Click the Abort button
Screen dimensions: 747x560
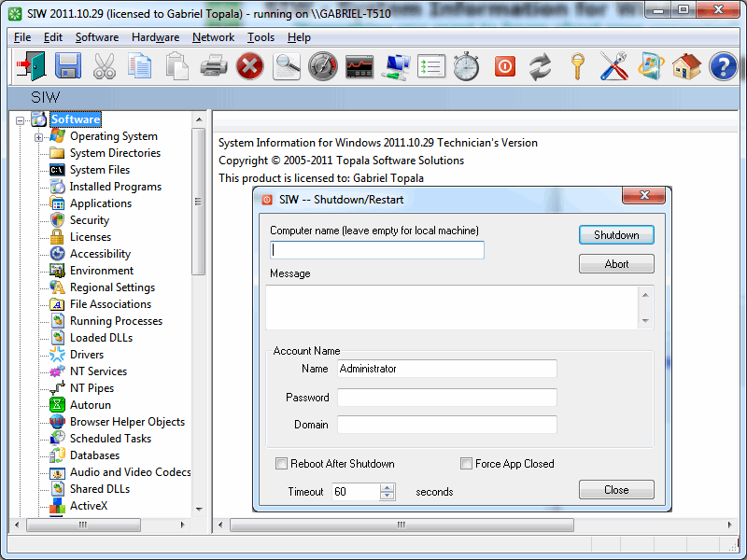tap(616, 264)
